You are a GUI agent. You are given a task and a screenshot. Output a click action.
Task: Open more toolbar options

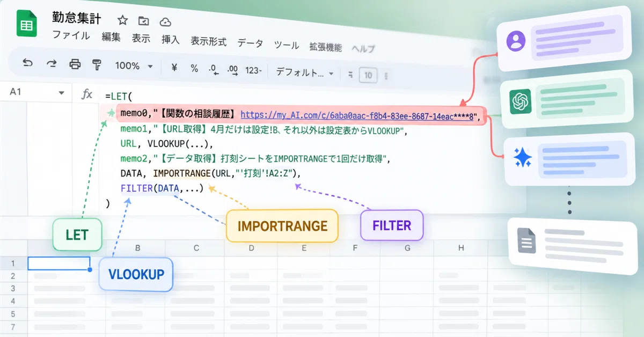[x=386, y=76]
